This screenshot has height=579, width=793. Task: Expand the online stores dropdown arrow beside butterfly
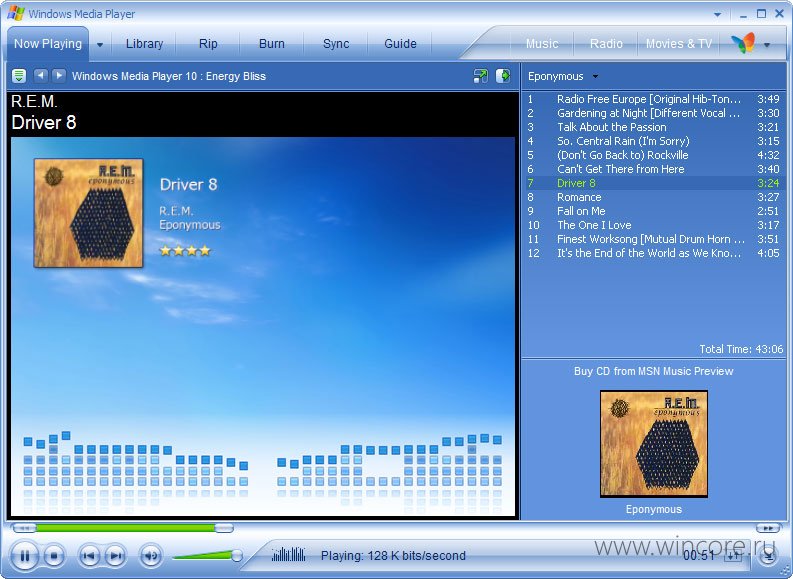pyautogui.click(x=767, y=45)
